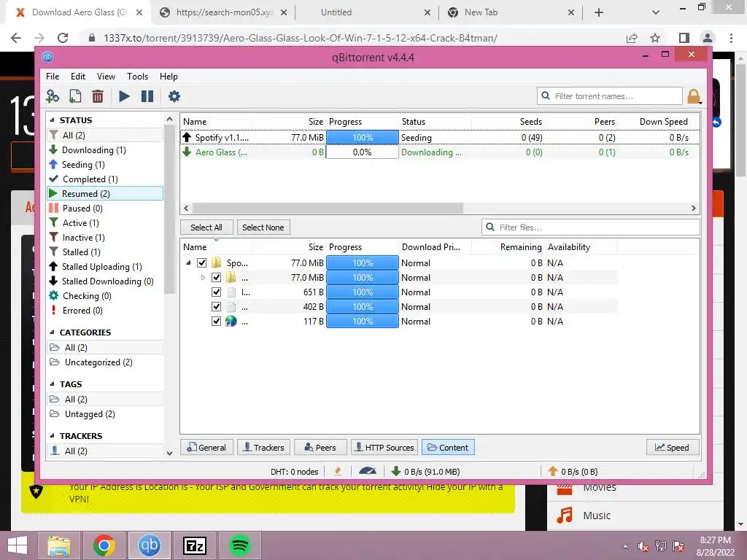
Task: Filter by Paused (0) status
Action: pyautogui.click(x=82, y=209)
